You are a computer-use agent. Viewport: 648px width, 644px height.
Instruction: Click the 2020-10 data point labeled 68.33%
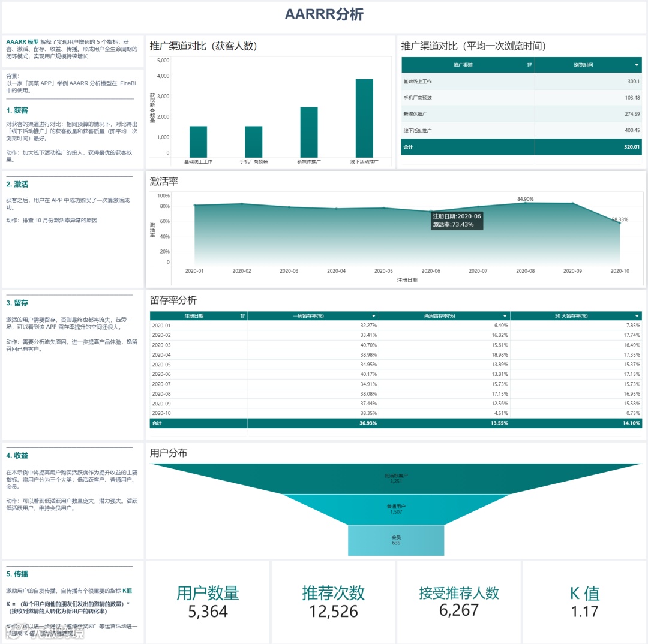(x=619, y=222)
